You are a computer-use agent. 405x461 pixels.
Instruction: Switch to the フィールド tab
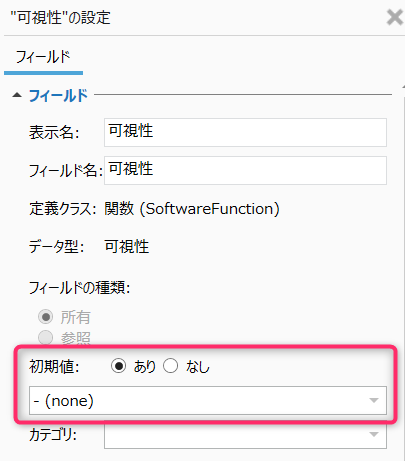pos(43,57)
